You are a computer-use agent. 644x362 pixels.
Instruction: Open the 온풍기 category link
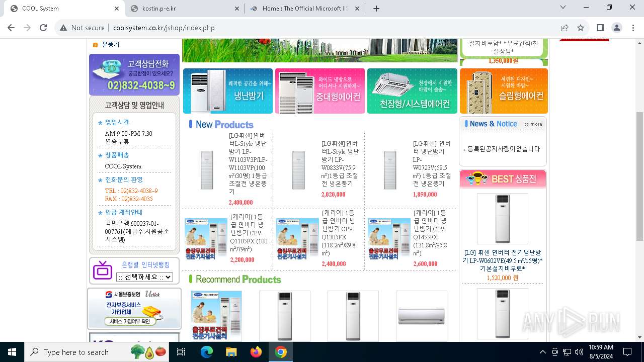[x=111, y=44]
